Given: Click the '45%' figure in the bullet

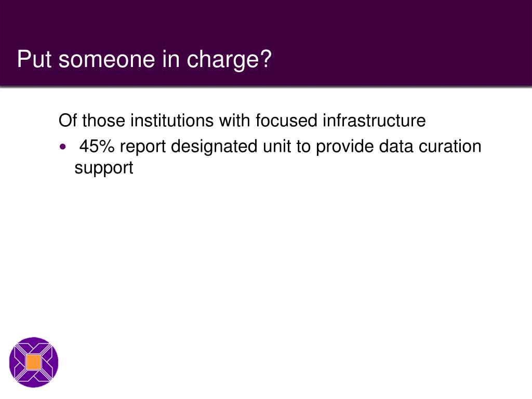Looking at the screenshot, I should [97, 146].
